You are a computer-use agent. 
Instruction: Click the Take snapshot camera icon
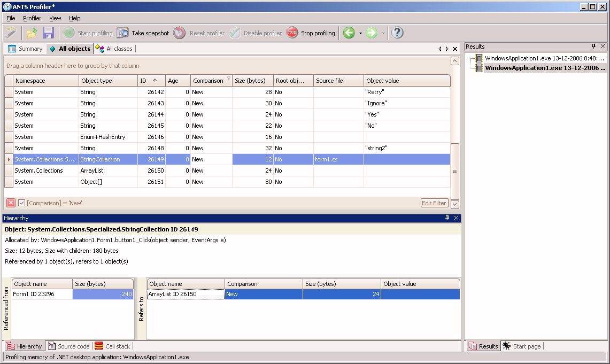[122, 33]
